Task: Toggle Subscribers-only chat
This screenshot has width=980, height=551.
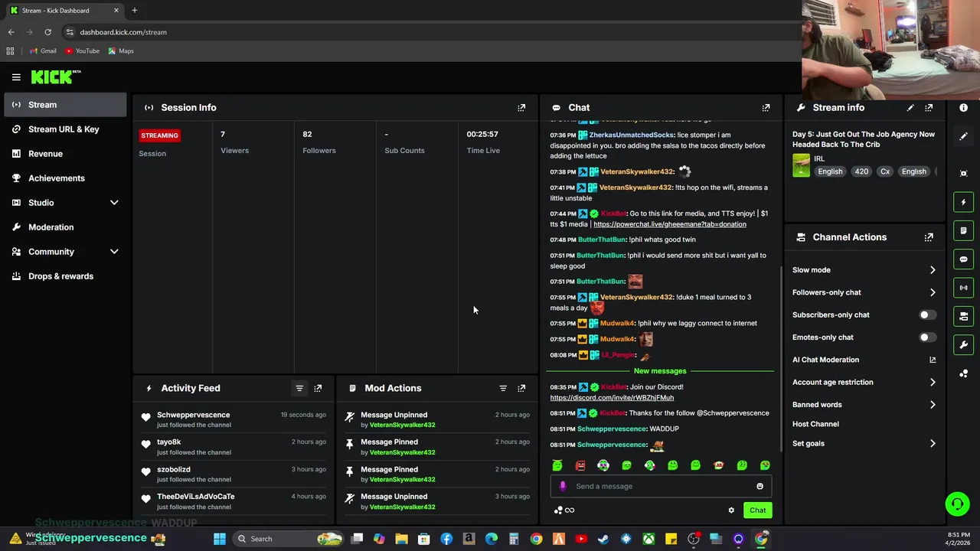Action: coord(927,315)
